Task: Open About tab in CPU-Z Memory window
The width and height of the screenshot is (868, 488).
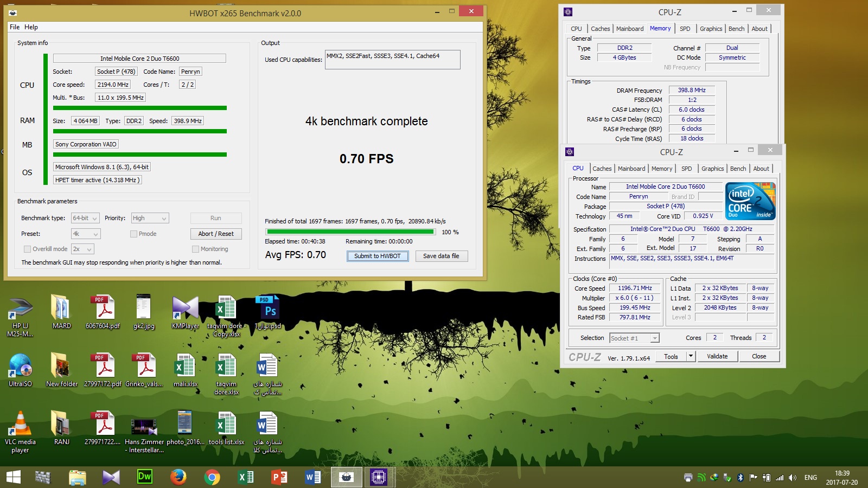Action: coord(759,29)
